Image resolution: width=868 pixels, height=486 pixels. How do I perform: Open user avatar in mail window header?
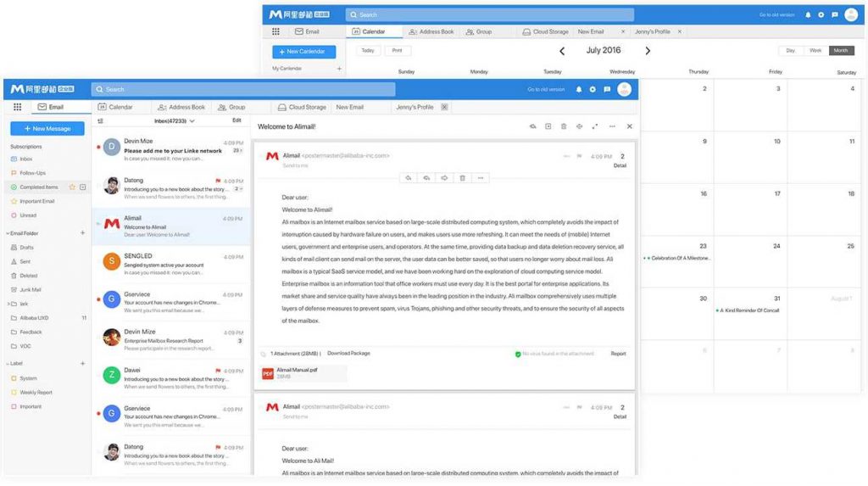coord(625,89)
